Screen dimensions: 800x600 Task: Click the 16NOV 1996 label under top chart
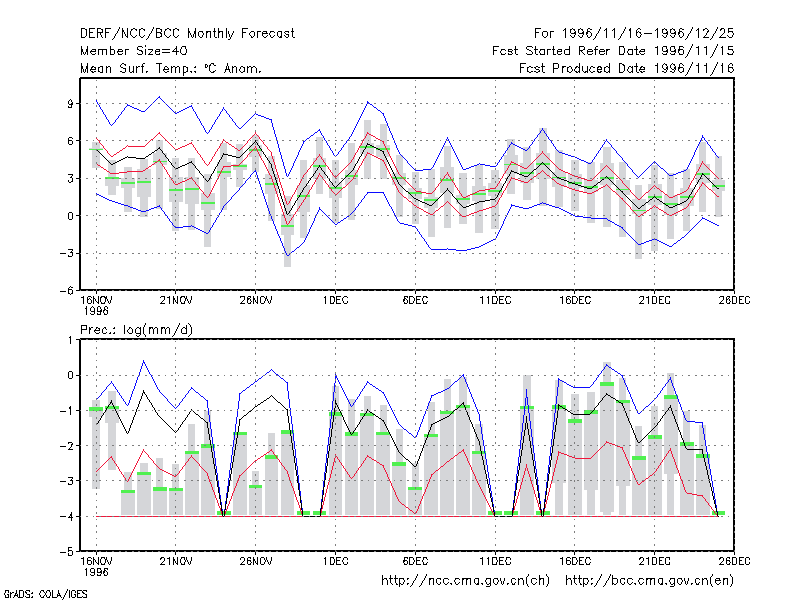[96, 306]
